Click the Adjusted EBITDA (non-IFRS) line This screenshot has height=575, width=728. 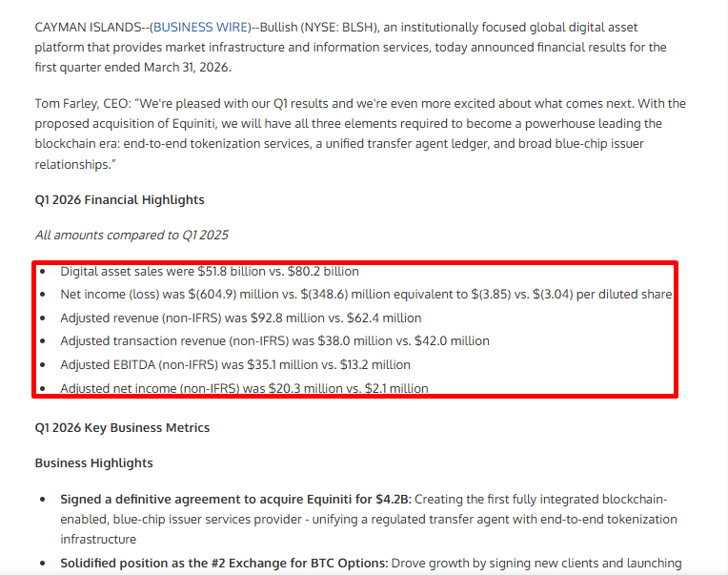pyautogui.click(x=235, y=364)
